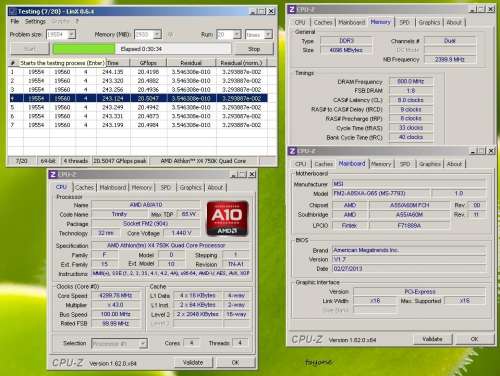Click the GFlops column header in LinX
The height and width of the screenshot is (376, 500).
coord(148,63)
